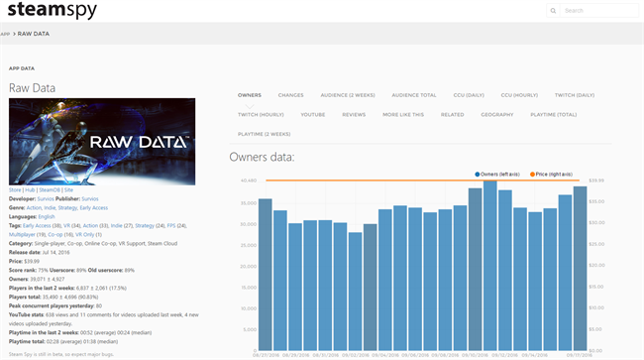Click the App breadcrumb link
This screenshot has height=360, width=644.
coord(5,34)
